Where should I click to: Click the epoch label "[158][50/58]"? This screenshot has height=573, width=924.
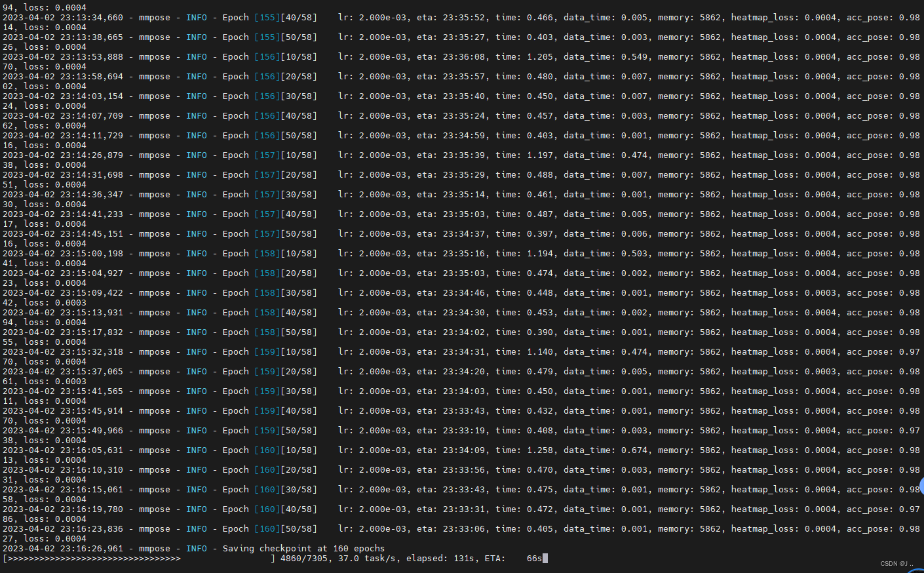coord(285,332)
